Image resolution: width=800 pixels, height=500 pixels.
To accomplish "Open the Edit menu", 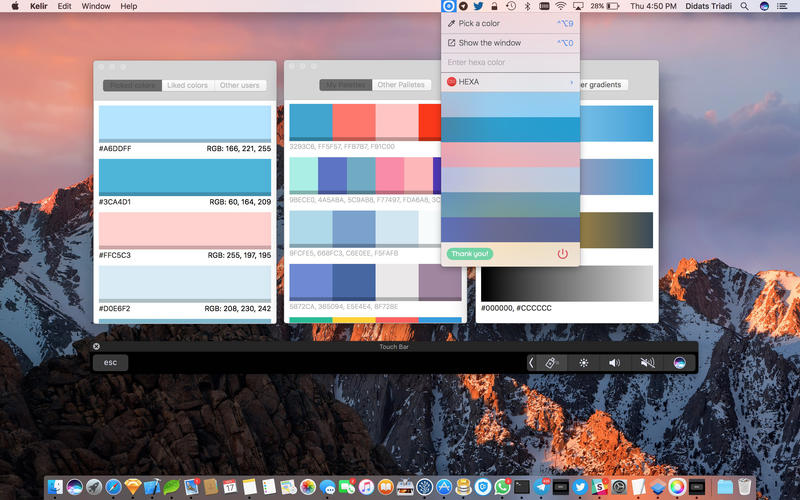I will 64,6.
